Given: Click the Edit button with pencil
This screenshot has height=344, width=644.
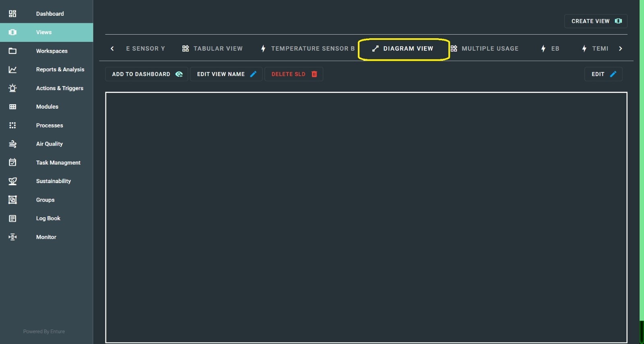Looking at the screenshot, I should [x=603, y=74].
